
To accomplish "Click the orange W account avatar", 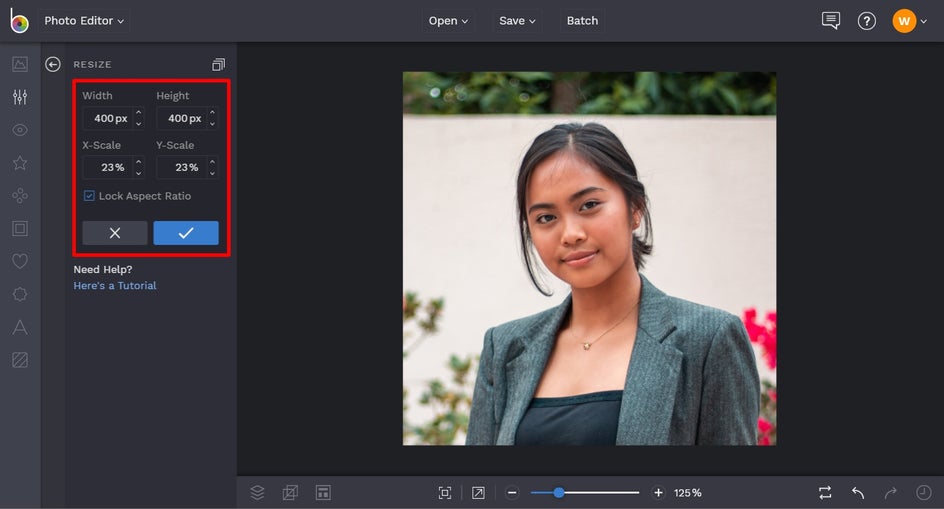I will point(904,21).
